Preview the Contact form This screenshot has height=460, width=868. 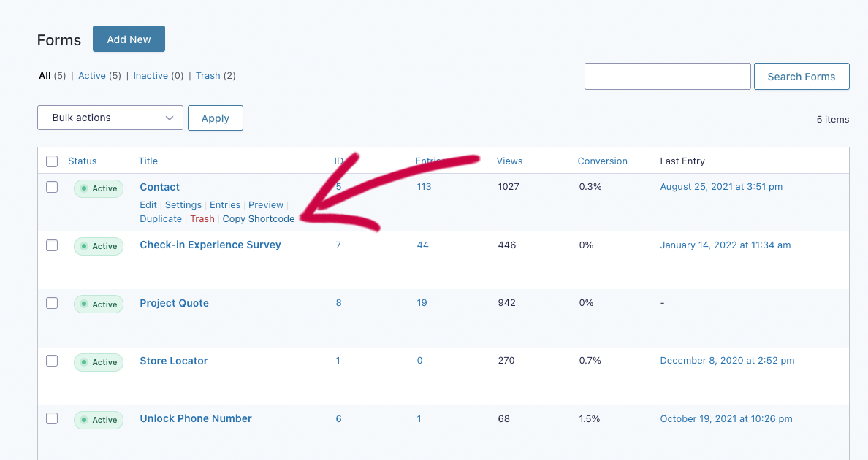click(x=266, y=204)
